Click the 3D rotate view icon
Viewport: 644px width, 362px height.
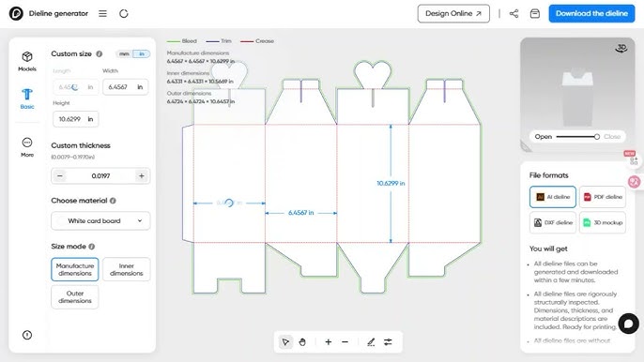pyautogui.click(x=621, y=49)
